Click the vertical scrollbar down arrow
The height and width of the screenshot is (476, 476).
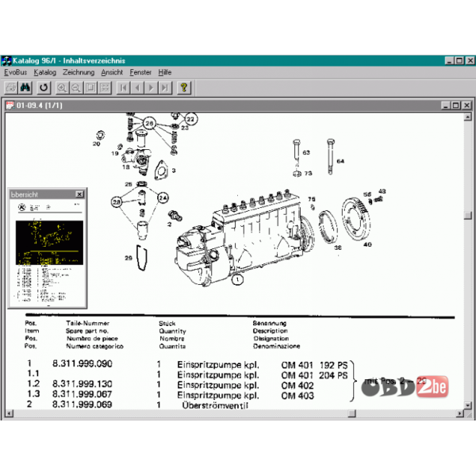468,405
